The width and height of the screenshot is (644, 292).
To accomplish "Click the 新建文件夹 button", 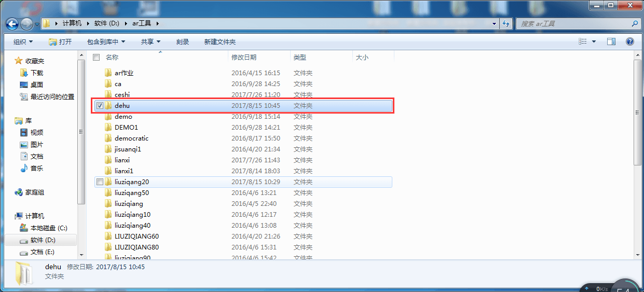I will tap(220, 41).
